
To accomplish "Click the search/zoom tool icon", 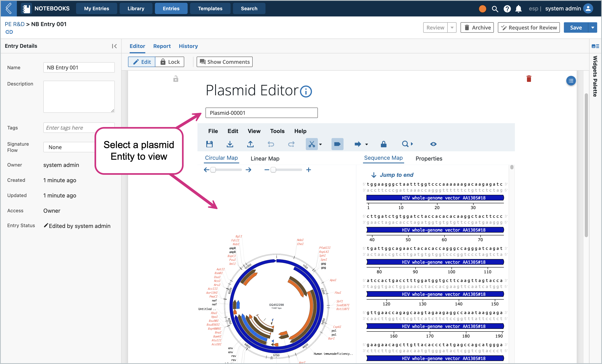I will 405,143.
